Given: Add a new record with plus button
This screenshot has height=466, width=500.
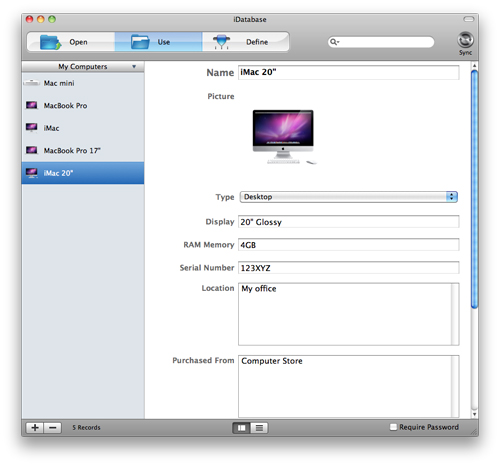Looking at the screenshot, I should point(35,427).
